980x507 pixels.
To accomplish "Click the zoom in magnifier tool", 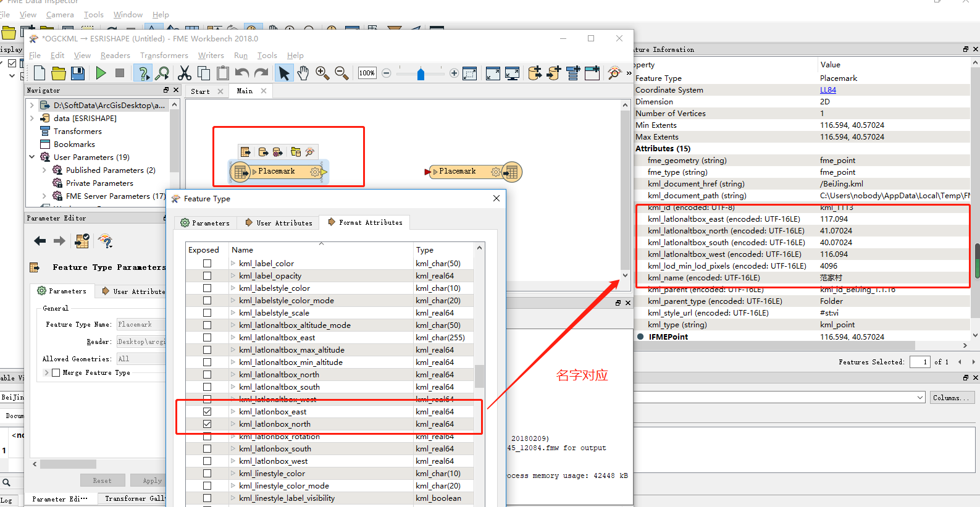I will (322, 73).
